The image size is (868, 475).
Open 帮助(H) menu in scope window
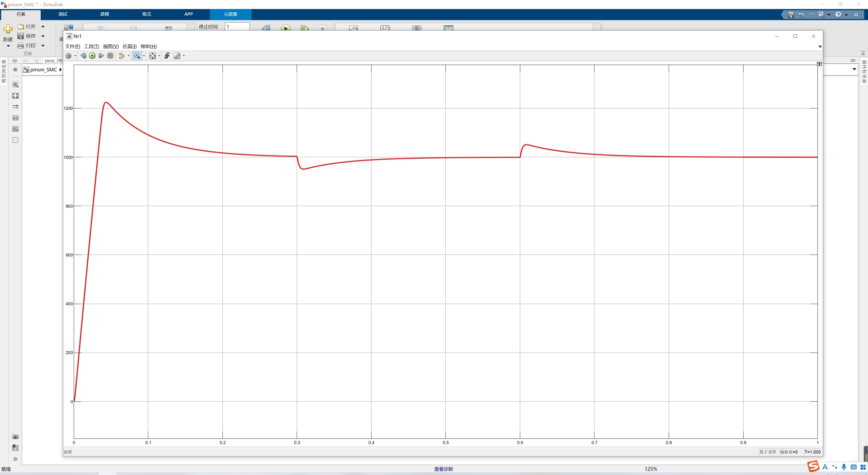148,47
